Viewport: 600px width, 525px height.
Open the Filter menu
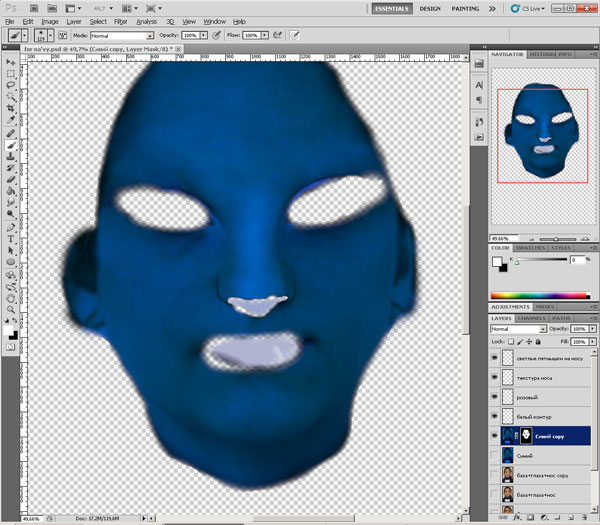click(x=120, y=21)
